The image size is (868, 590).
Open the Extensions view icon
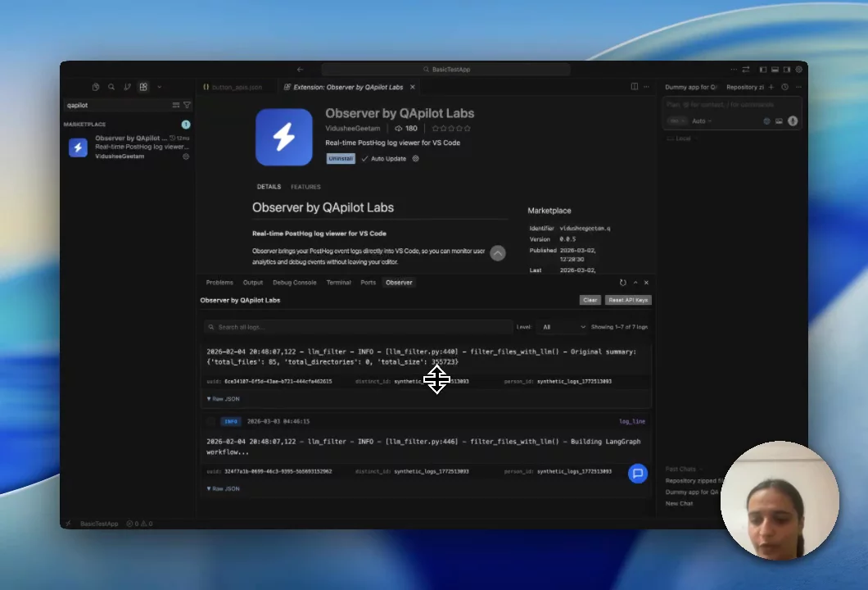(143, 87)
